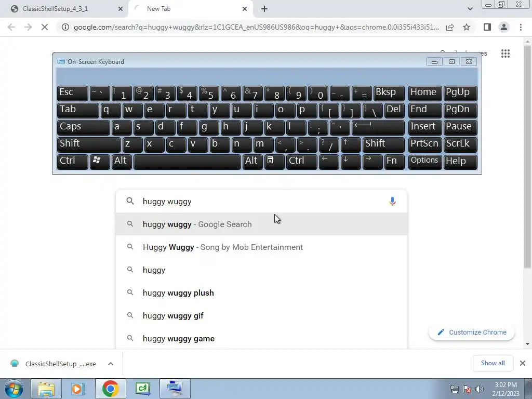The image size is (532, 399).
Task: Select 'huggy wuggy game' suggestion
Action: click(x=261, y=338)
